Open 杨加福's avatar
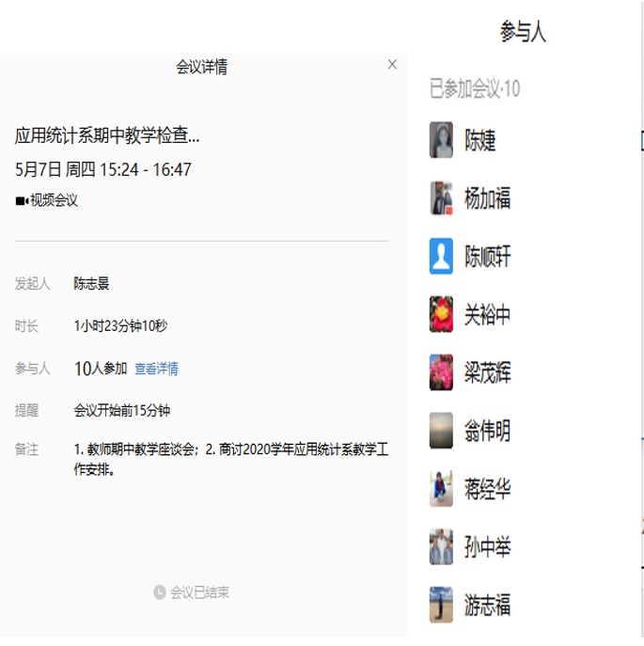 tap(441, 198)
